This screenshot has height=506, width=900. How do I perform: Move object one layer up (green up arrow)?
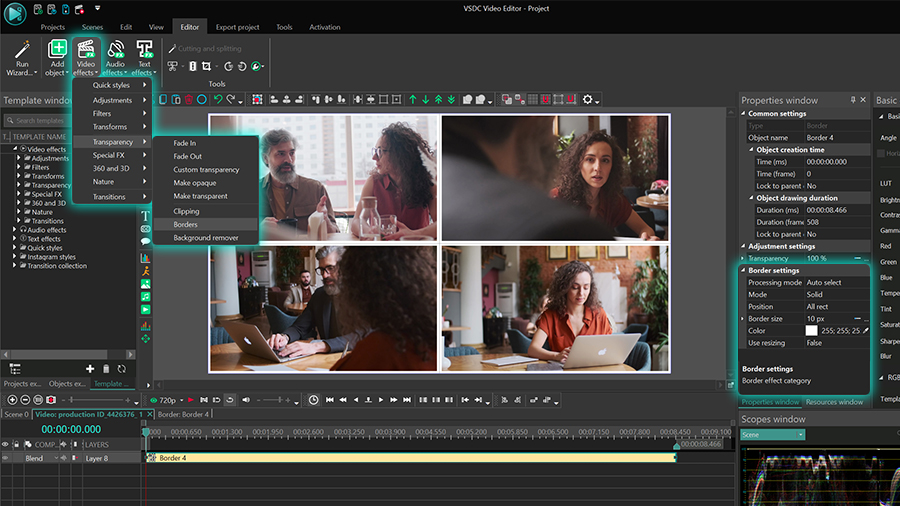413,99
